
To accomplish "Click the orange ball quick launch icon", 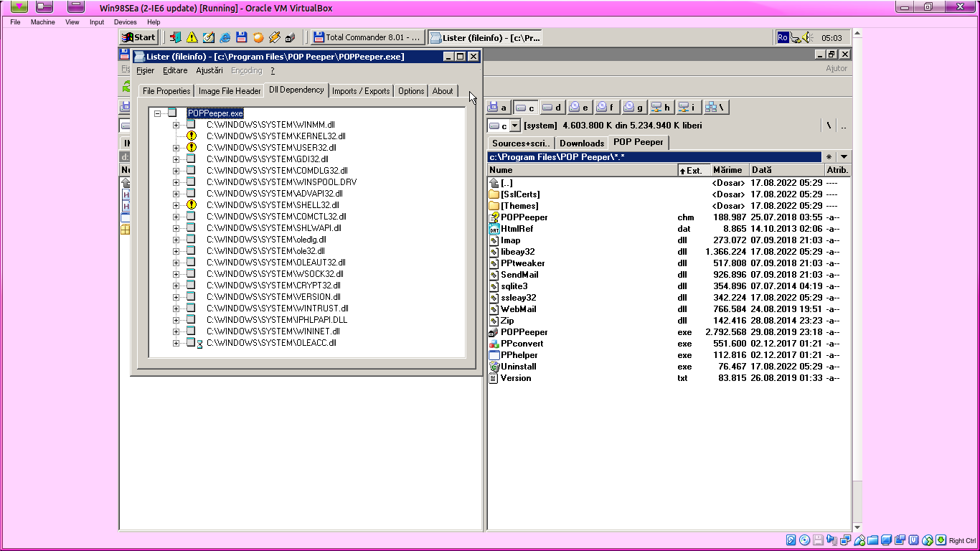I will (x=258, y=37).
